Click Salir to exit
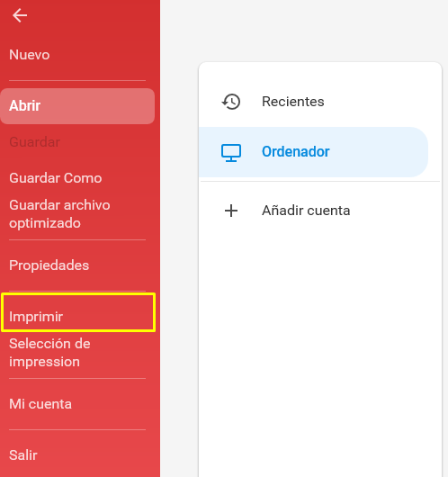The image size is (448, 477). point(23,455)
